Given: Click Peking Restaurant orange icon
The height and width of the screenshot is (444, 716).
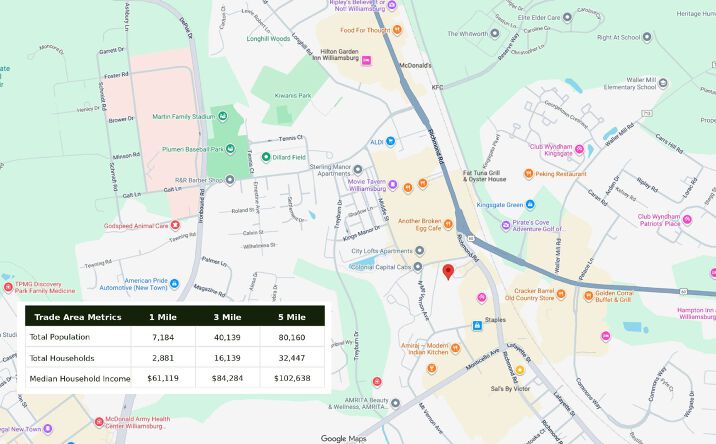Looking at the screenshot, I should [528, 174].
